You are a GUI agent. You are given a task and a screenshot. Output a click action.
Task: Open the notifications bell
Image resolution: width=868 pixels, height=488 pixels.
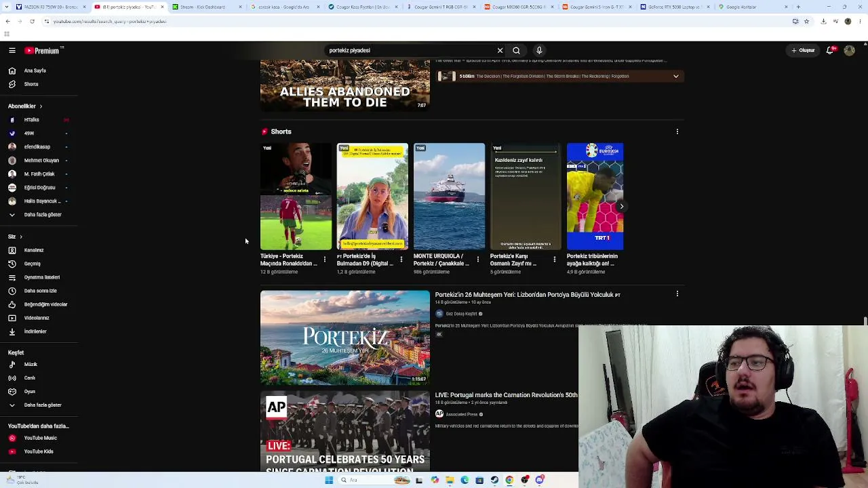coord(830,50)
